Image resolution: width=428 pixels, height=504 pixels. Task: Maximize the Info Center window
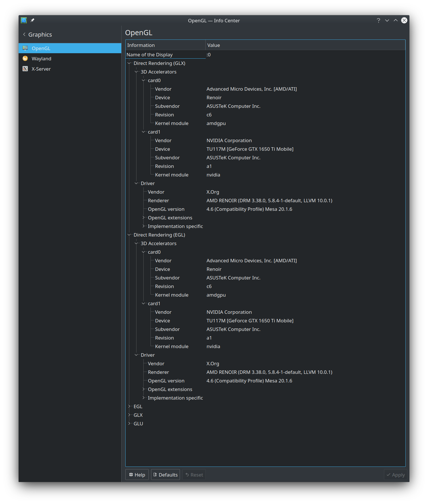[396, 20]
